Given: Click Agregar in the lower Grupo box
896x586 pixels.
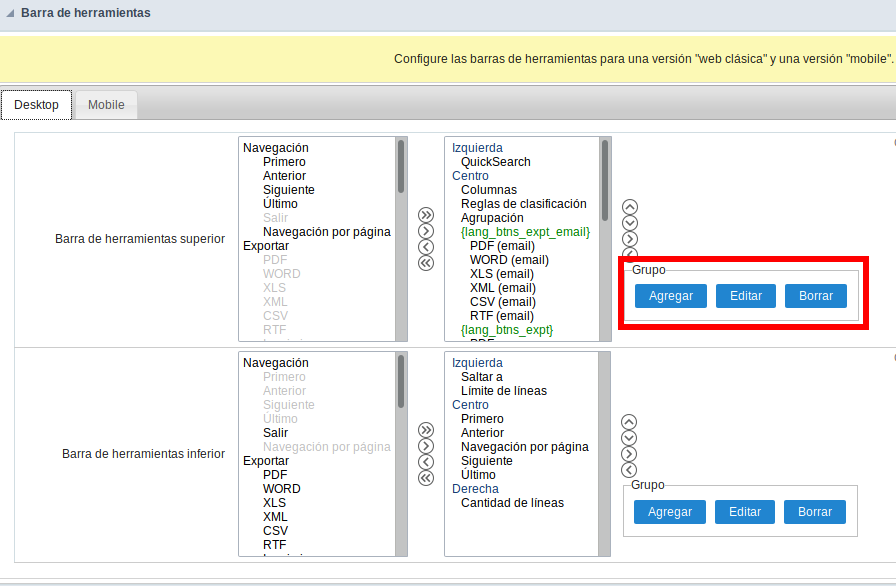Looking at the screenshot, I should (670, 512).
